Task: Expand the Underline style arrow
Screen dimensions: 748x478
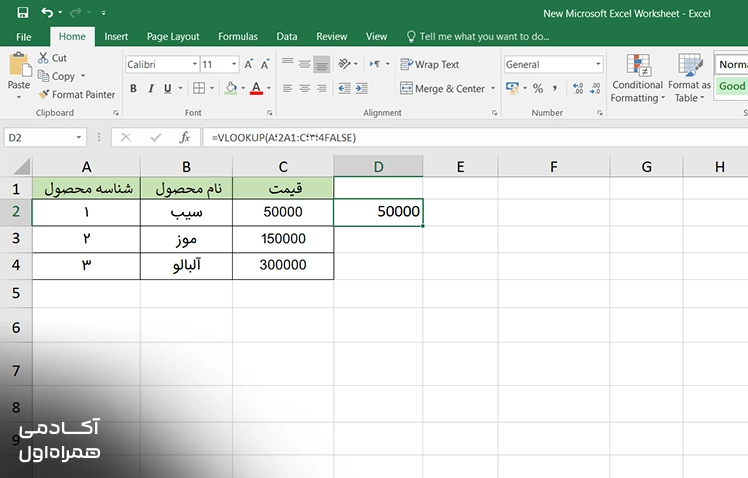Action: point(180,89)
